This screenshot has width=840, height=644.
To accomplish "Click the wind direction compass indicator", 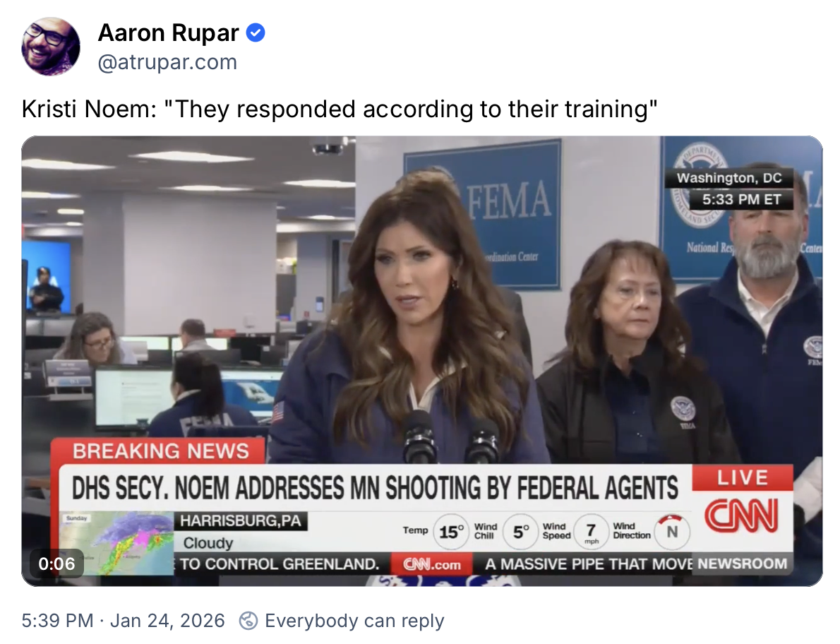I will click(x=672, y=532).
